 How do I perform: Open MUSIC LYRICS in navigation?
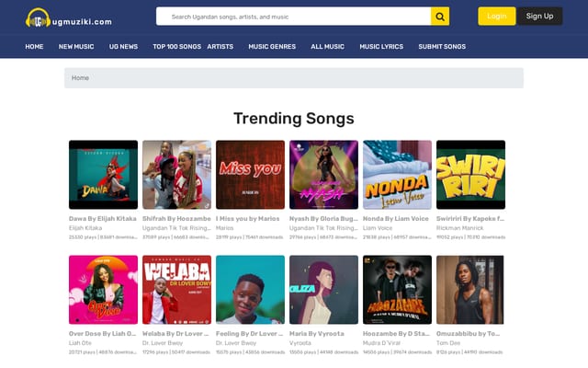381,47
